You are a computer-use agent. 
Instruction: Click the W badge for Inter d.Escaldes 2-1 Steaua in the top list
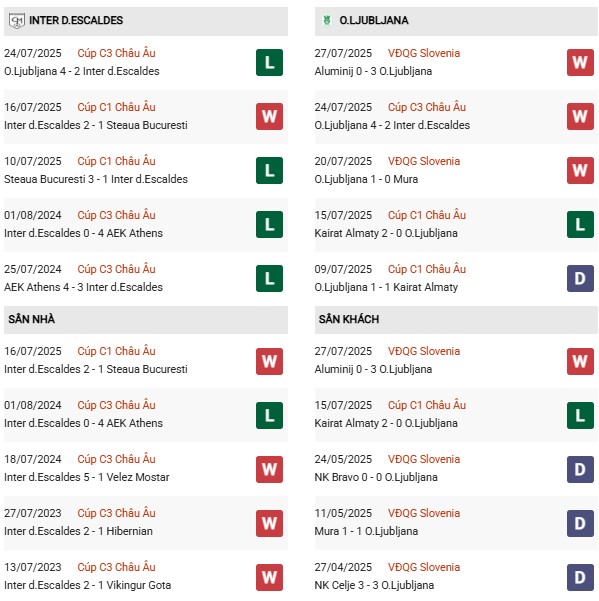click(x=269, y=116)
